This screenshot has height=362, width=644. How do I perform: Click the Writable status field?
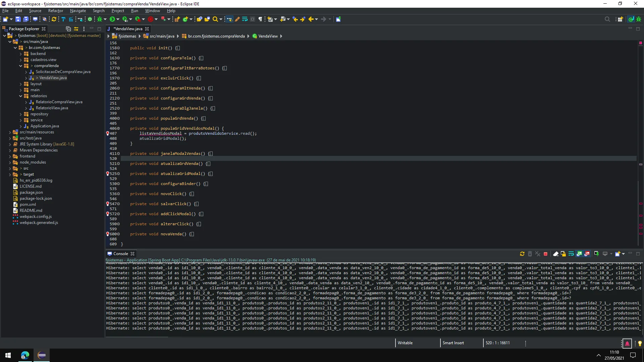(405, 343)
